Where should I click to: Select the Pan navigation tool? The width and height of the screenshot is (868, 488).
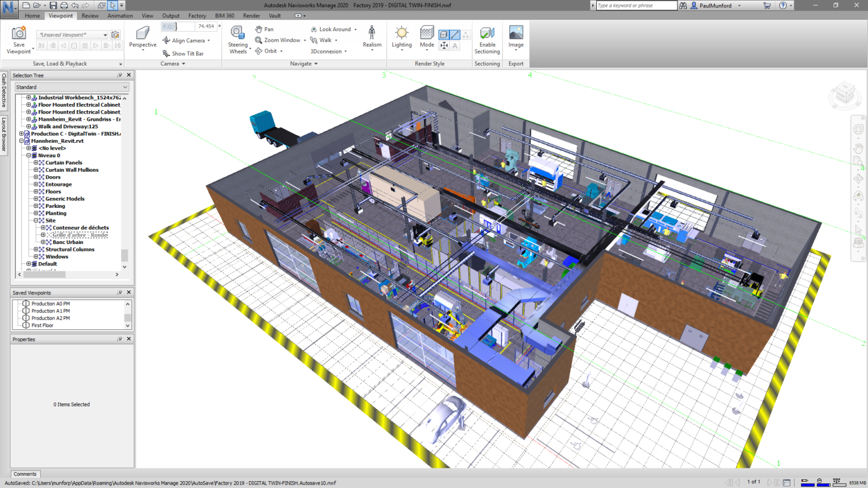coord(264,29)
